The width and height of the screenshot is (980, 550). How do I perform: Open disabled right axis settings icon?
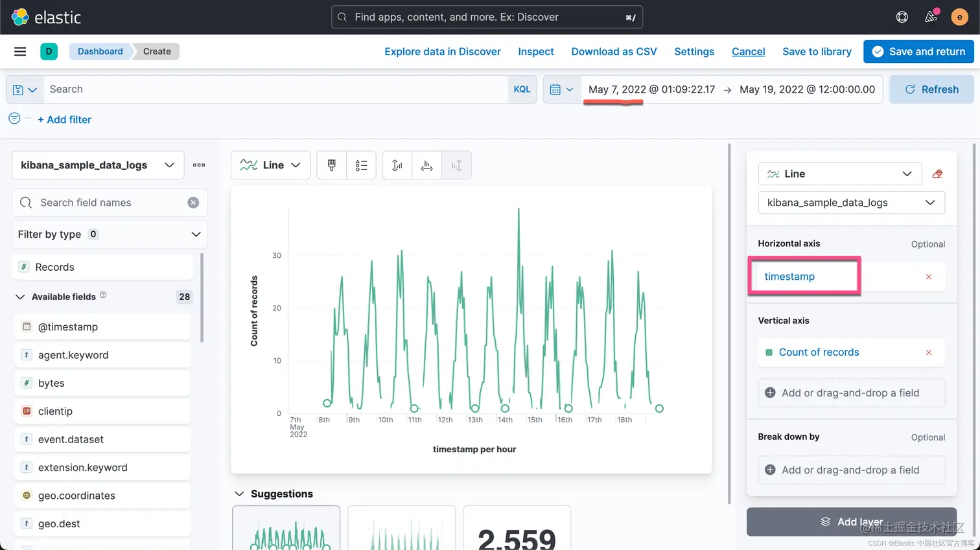[456, 165]
